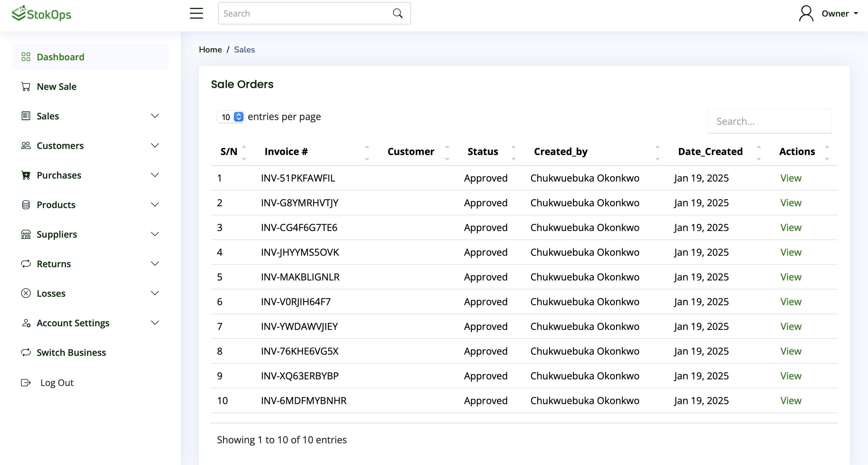
Task: Click the Owner user avatar icon
Action: 806,14
